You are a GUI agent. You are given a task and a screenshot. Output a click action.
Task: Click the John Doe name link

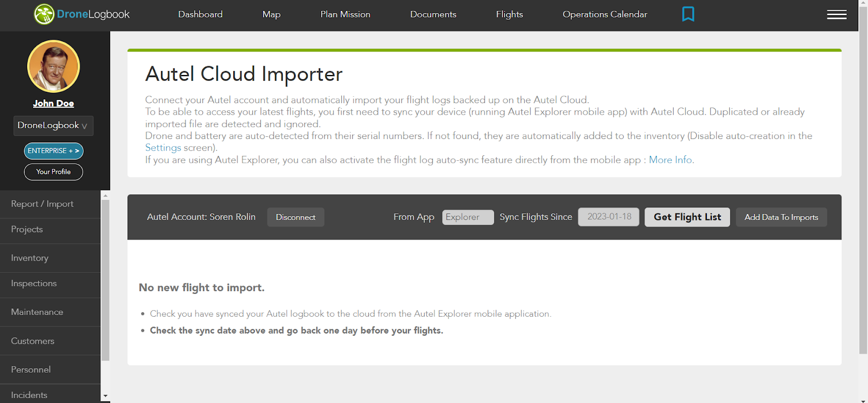click(x=53, y=103)
